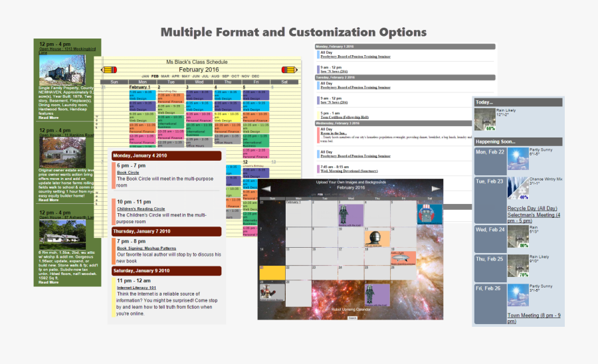This screenshot has height=364, width=598.
Task: Select MAR in the class schedule month bar
Action: pyautogui.click(x=166, y=76)
